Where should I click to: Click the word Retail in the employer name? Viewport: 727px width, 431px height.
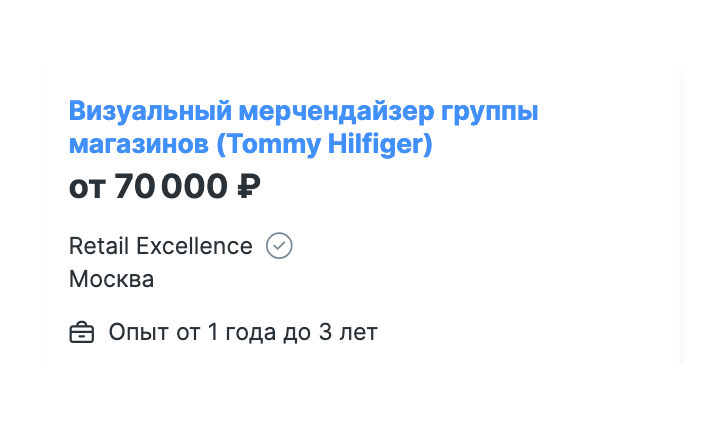(x=99, y=246)
